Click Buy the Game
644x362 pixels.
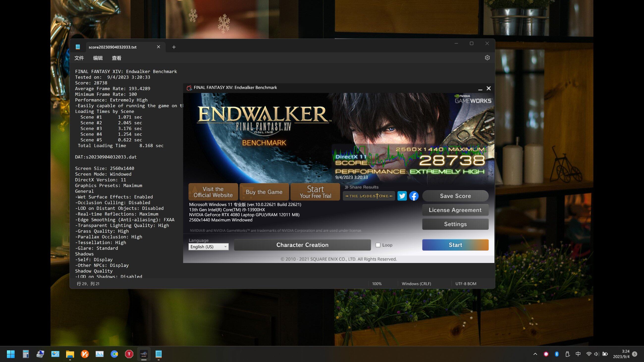click(264, 192)
